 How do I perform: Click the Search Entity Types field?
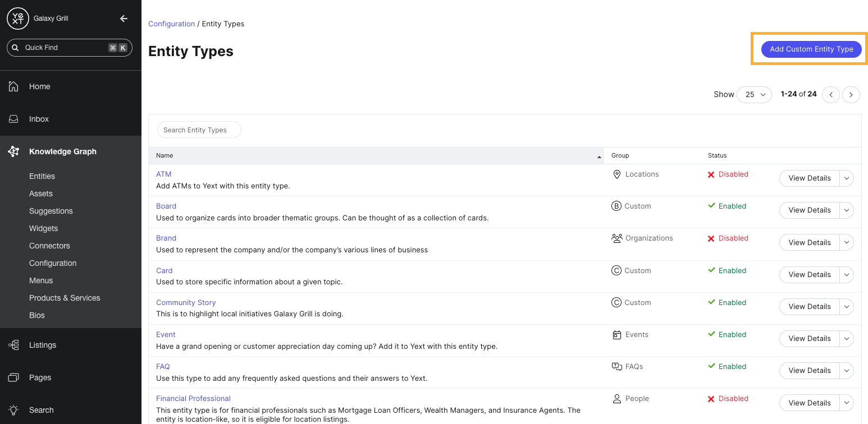click(x=199, y=130)
